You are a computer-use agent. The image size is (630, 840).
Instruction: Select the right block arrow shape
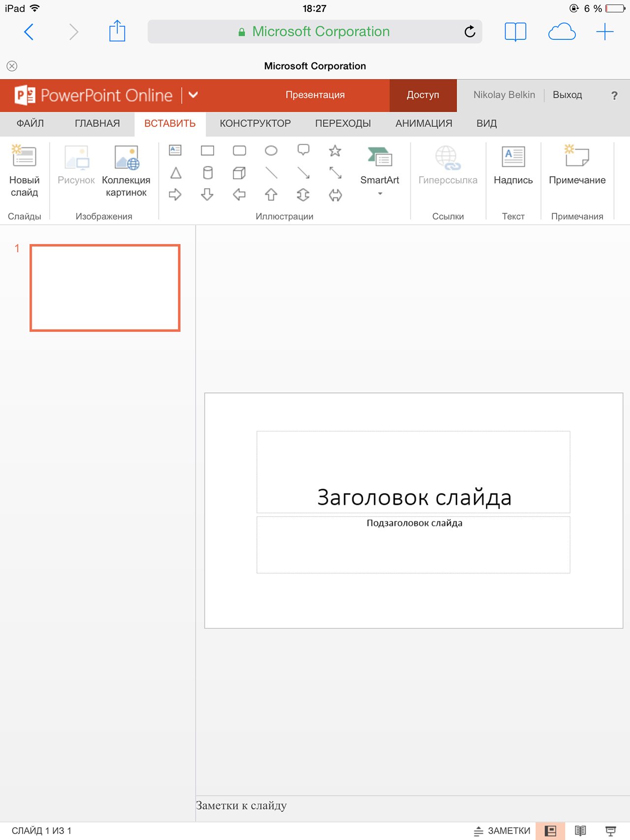175,195
